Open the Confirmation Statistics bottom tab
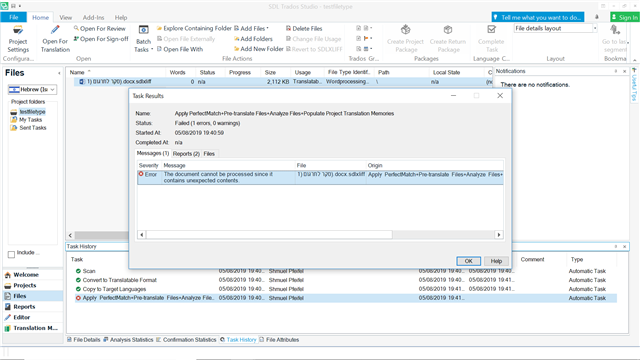This screenshot has height=360, width=640. [x=186, y=340]
